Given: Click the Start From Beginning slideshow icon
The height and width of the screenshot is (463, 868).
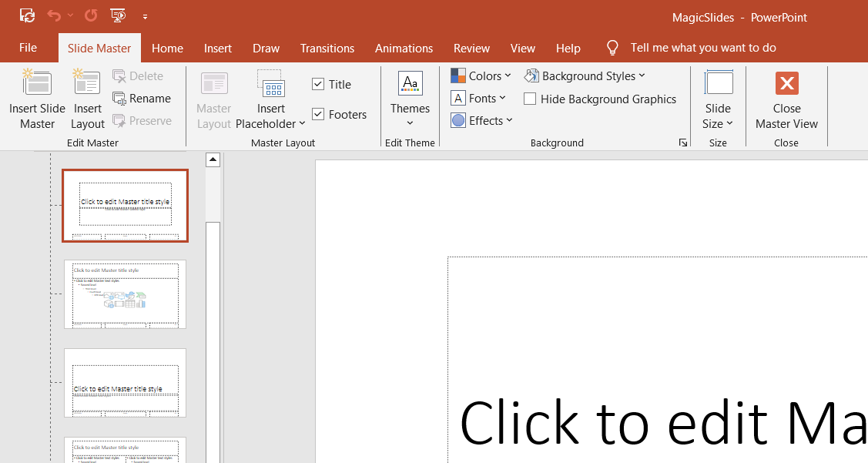Looking at the screenshot, I should (118, 15).
